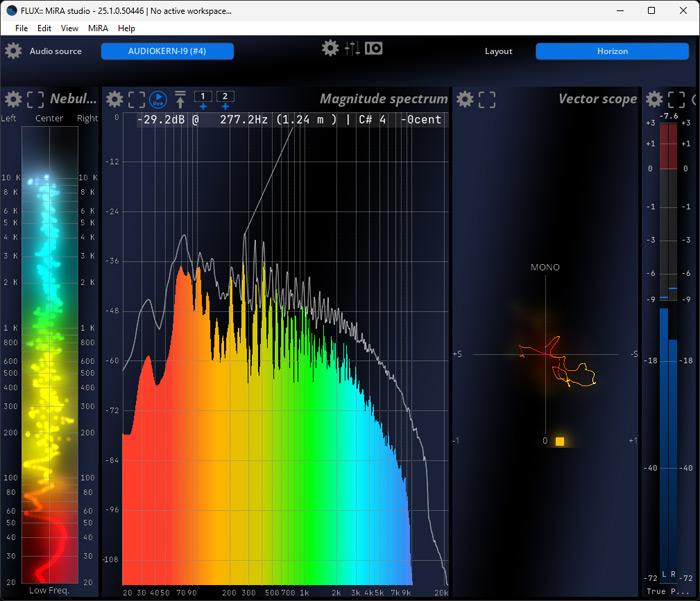This screenshot has width=700, height=601.
Task: Click the peak hold upload arrow icon
Action: 180,99
